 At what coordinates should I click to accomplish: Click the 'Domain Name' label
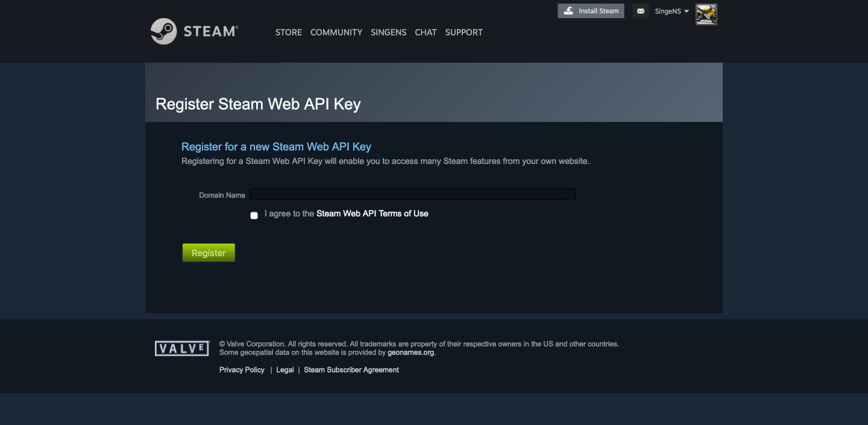(x=222, y=195)
